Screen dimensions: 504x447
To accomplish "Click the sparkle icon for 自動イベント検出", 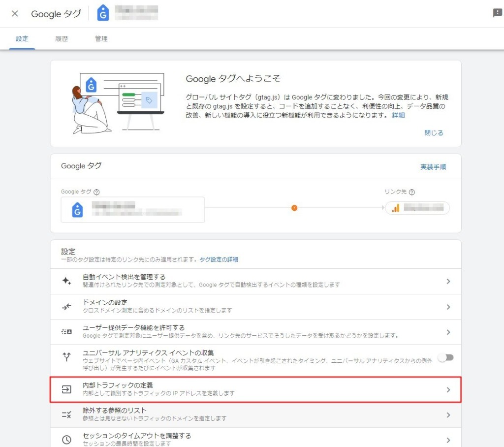I will (66, 281).
